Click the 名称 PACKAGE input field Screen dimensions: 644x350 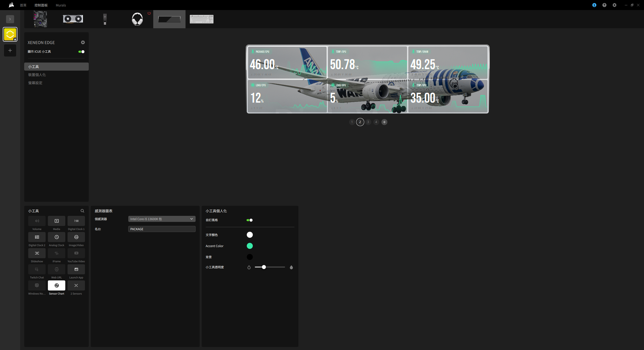tap(162, 229)
